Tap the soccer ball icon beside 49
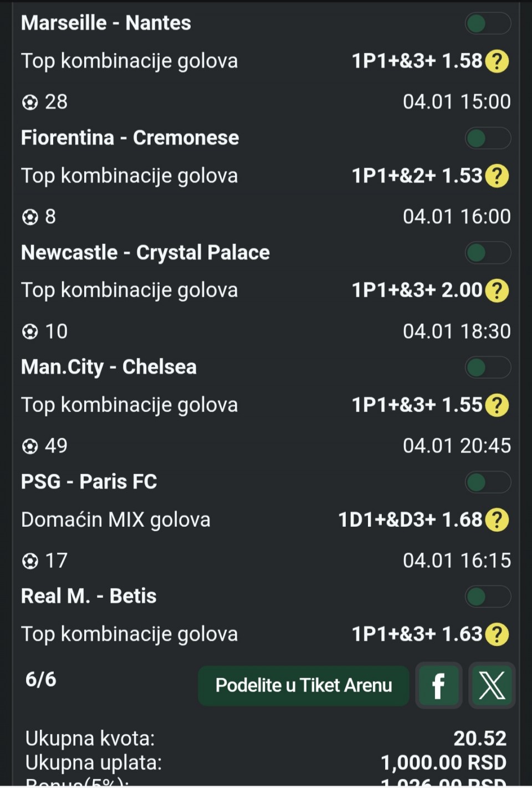Viewport: 532px width, 788px height. (30, 446)
